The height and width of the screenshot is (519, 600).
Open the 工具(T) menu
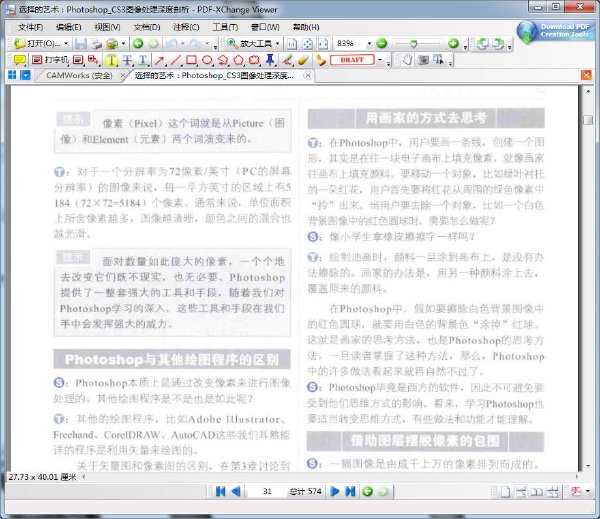click(x=225, y=27)
